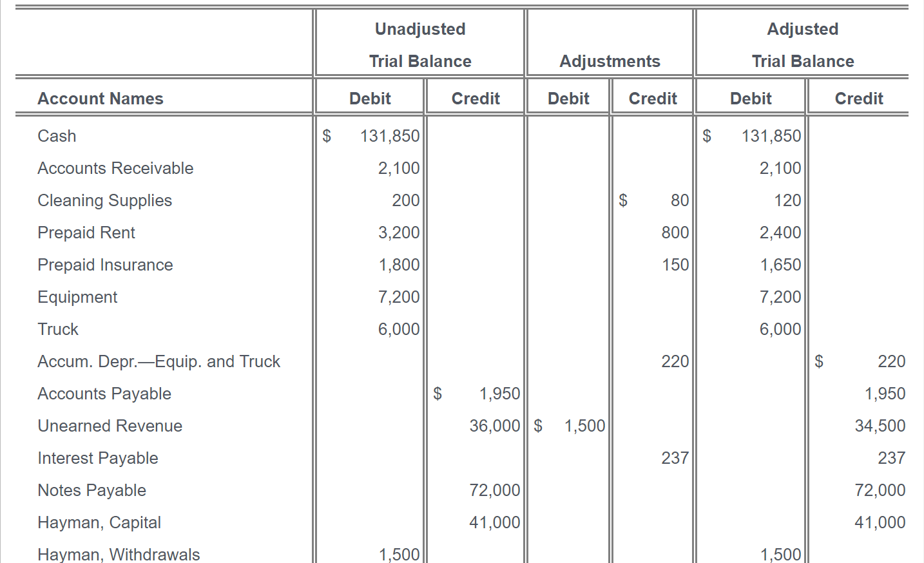Select Hayman, Withdrawals unadjusted debit 1,500
The height and width of the screenshot is (563, 924).
(x=399, y=555)
